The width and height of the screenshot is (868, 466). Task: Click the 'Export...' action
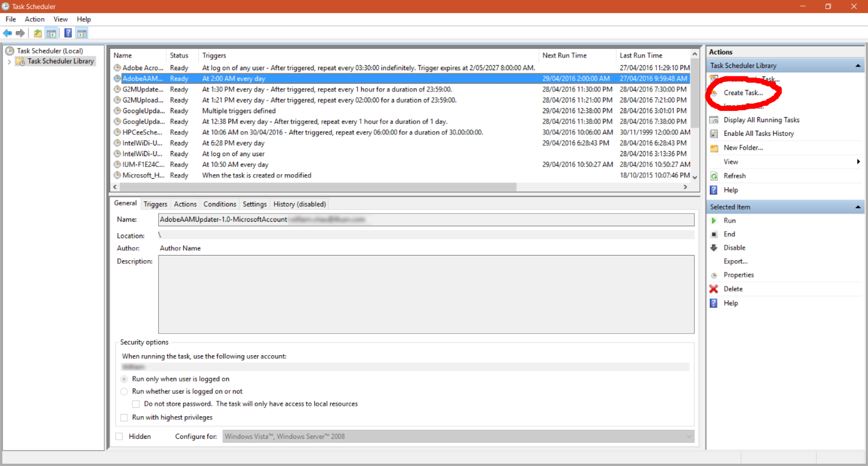click(736, 261)
